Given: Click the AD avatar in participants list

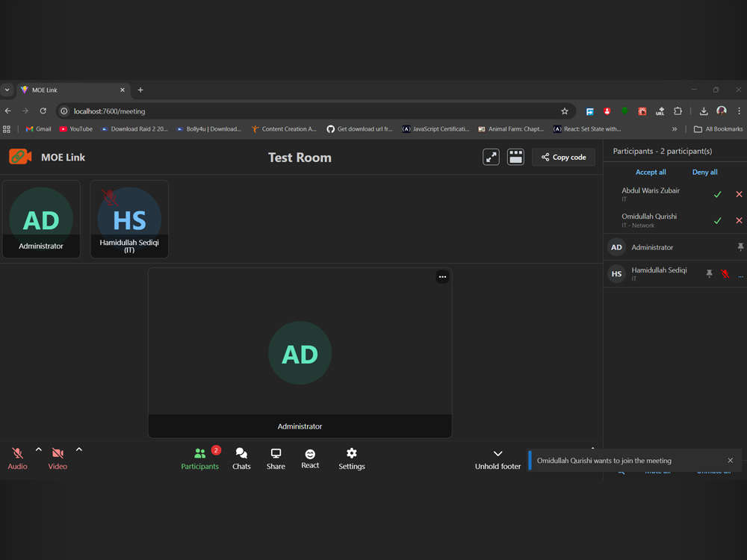Looking at the screenshot, I should [x=616, y=247].
